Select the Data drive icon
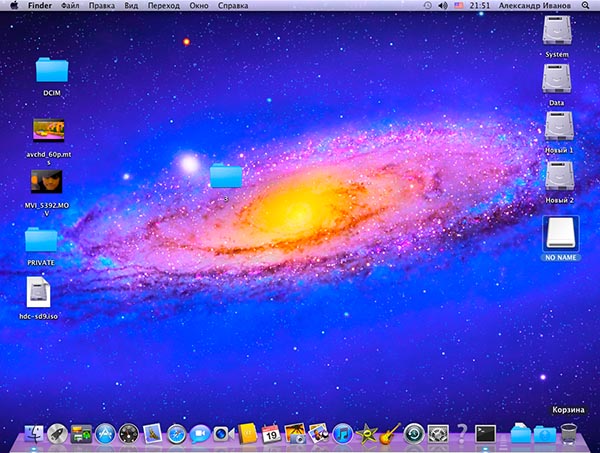This screenshot has height=453, width=600. [556, 78]
